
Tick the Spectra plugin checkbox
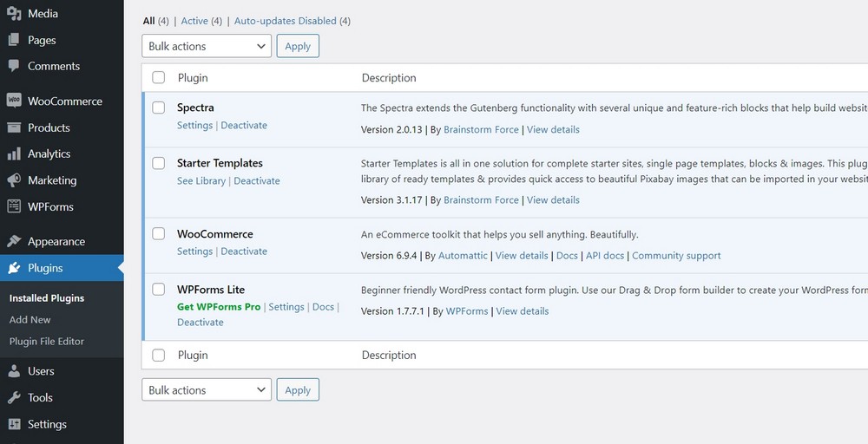(158, 108)
